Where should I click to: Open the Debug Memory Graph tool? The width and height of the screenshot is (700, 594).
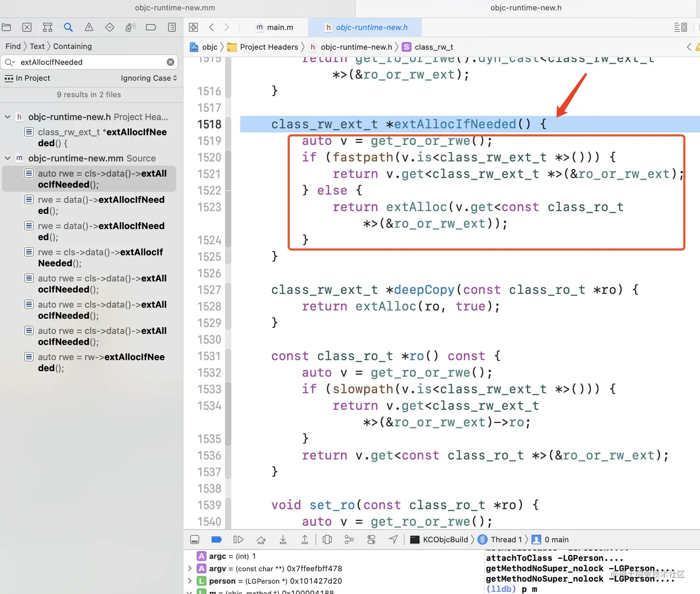coord(349,540)
